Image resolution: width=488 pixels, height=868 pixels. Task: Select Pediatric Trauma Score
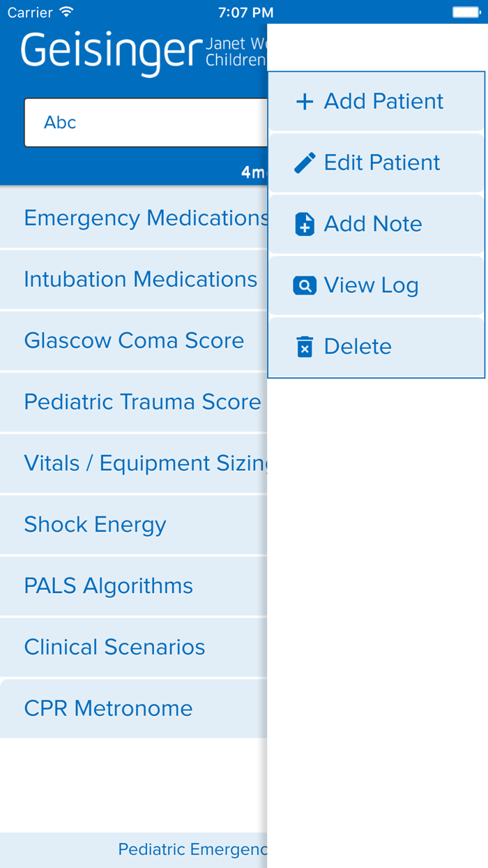(132, 402)
